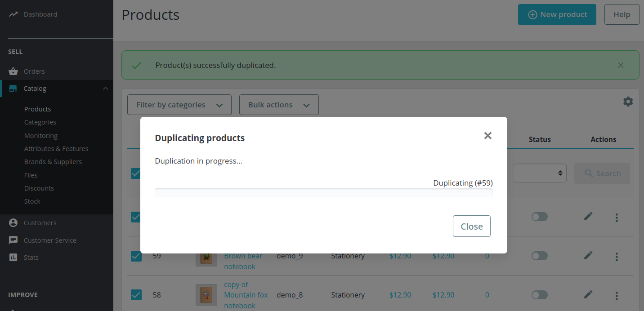Close the Duplicating products dialog
Viewport: 644px width, 311px height.
tap(487, 135)
